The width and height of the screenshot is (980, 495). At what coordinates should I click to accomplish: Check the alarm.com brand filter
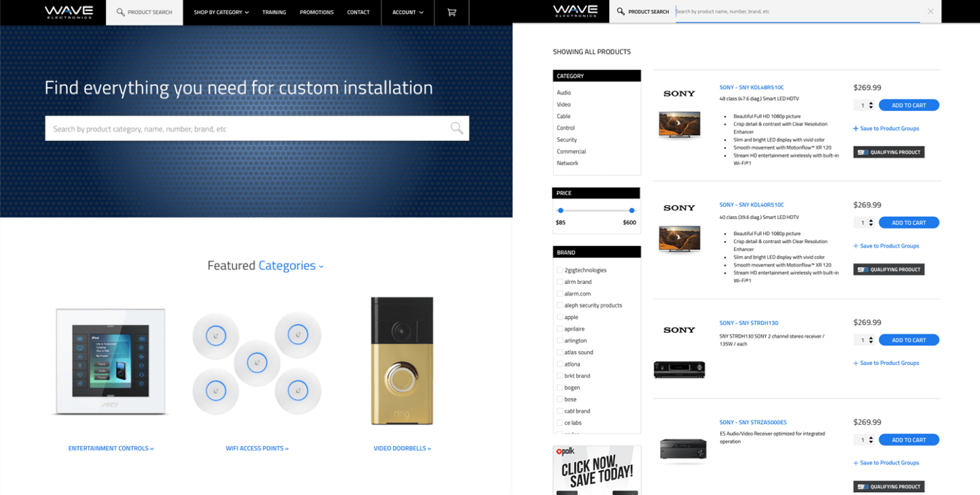tap(560, 293)
